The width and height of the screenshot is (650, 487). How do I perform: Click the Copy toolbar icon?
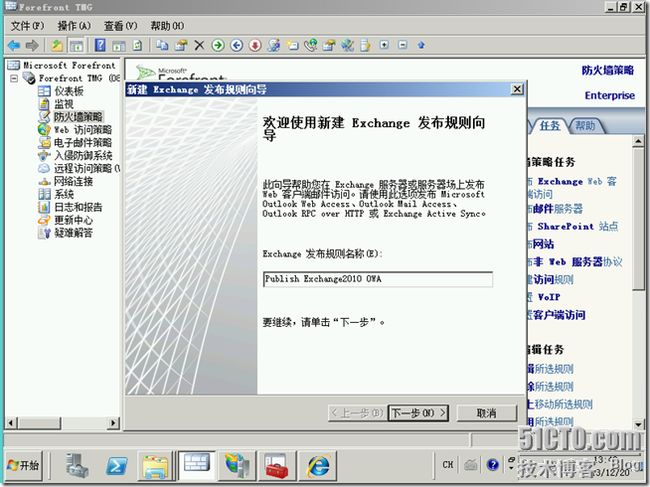162,45
